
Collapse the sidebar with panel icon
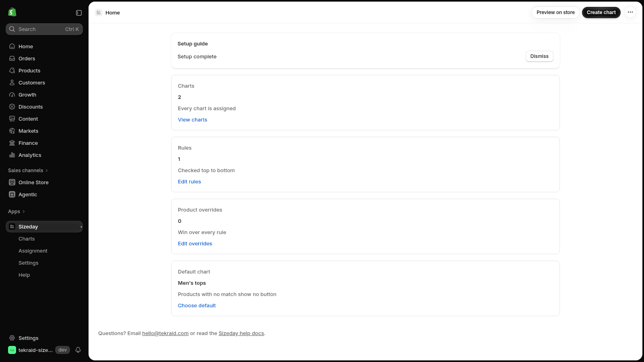[79, 13]
